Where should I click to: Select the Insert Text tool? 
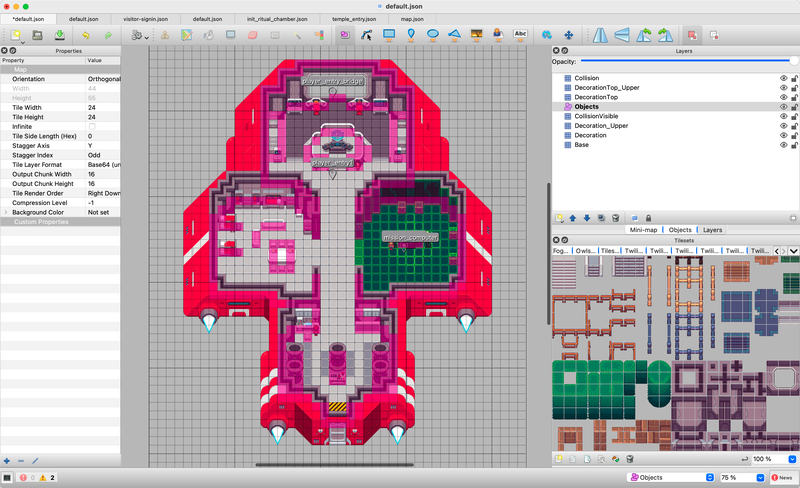[520, 34]
